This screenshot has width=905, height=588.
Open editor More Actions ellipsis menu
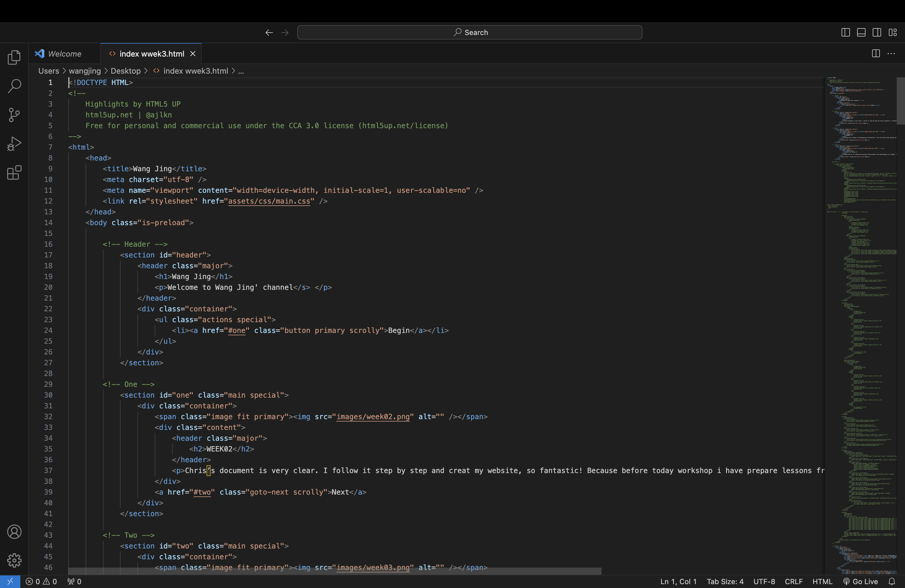(x=891, y=54)
